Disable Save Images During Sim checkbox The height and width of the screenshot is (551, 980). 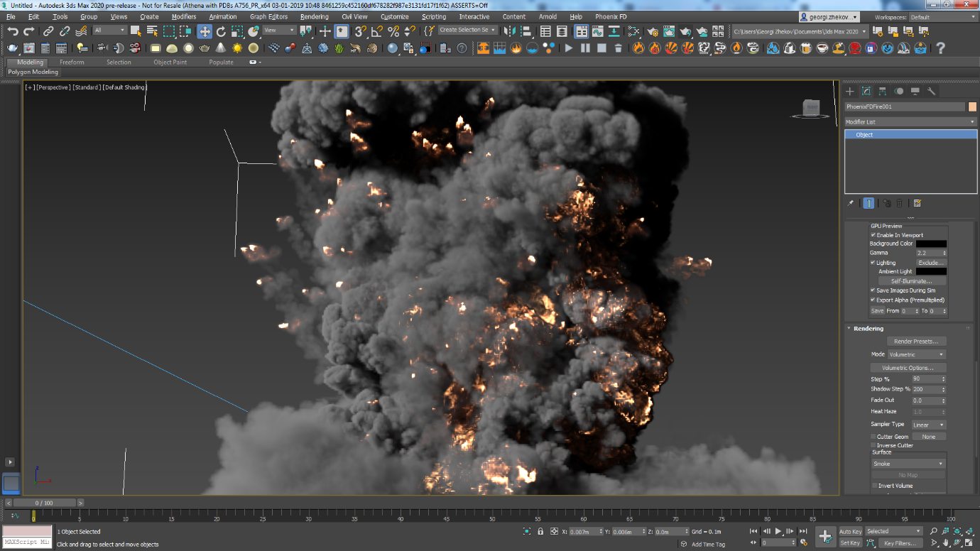873,290
